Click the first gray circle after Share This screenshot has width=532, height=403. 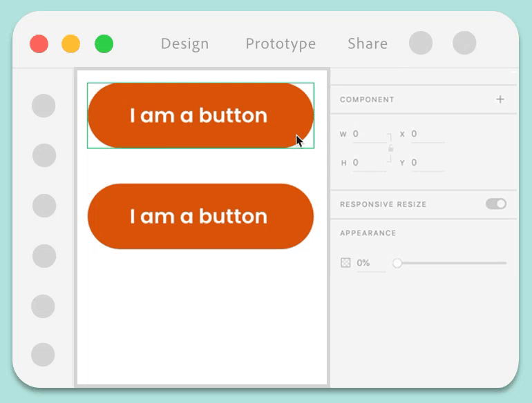click(x=421, y=43)
